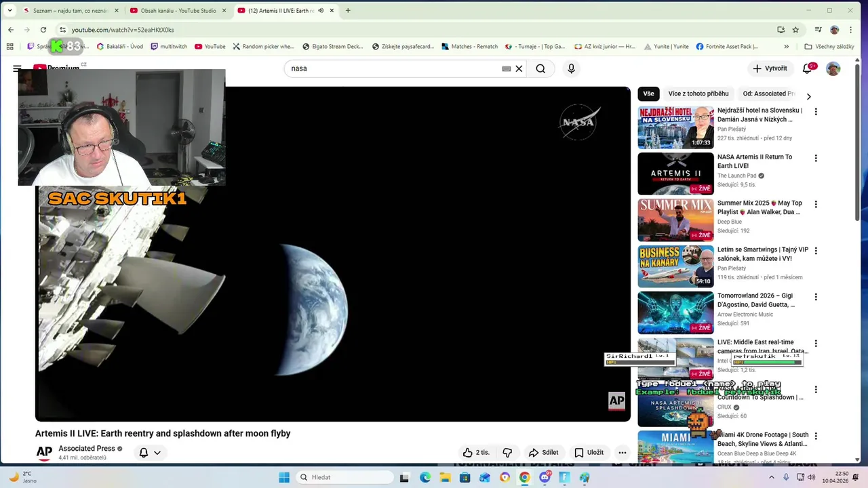Open the Associated Press channel name link
The width and height of the screenshot is (868, 488).
pos(87,449)
